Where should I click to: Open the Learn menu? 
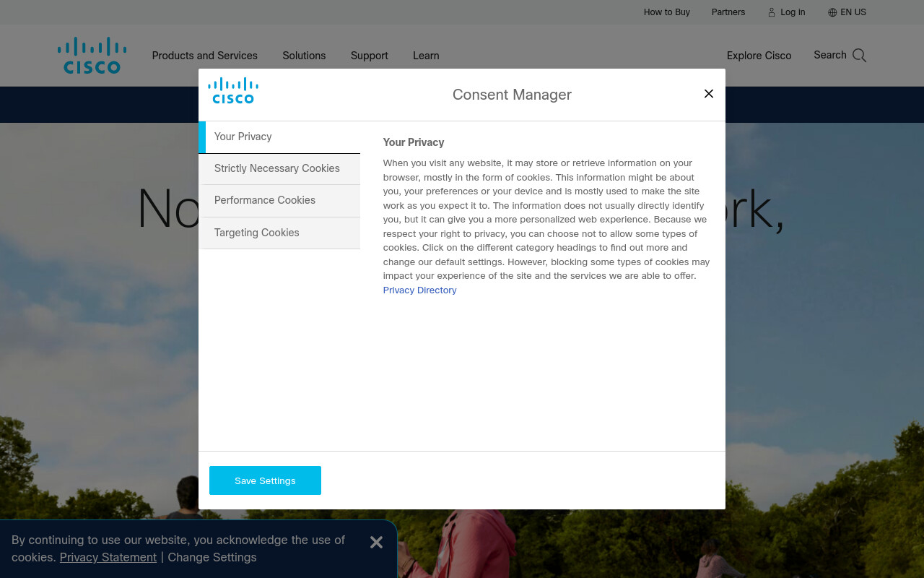pos(426,56)
